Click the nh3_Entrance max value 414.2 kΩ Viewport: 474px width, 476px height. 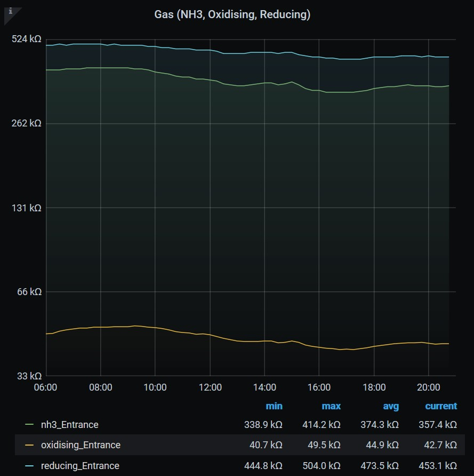(x=320, y=425)
